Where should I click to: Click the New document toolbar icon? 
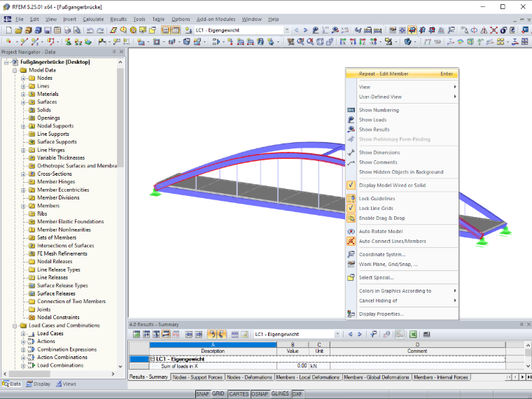[x=9, y=30]
